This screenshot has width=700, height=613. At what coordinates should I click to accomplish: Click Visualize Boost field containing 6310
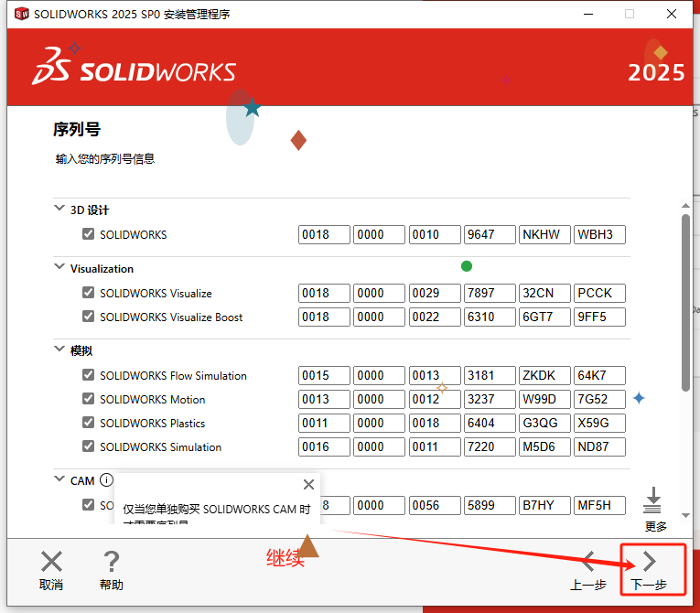pos(490,317)
